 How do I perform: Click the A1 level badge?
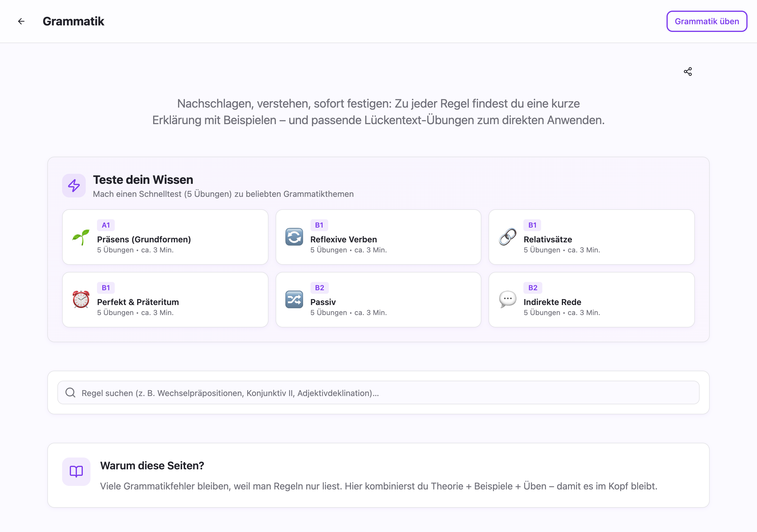click(106, 225)
